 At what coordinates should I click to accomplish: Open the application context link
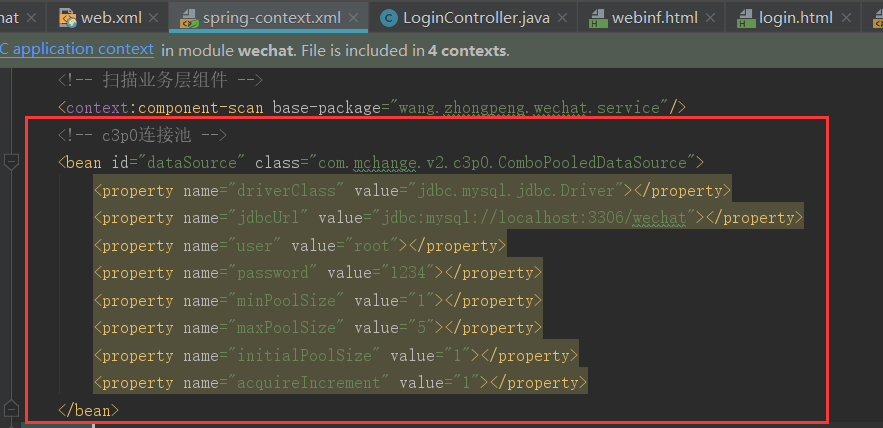tap(77, 50)
